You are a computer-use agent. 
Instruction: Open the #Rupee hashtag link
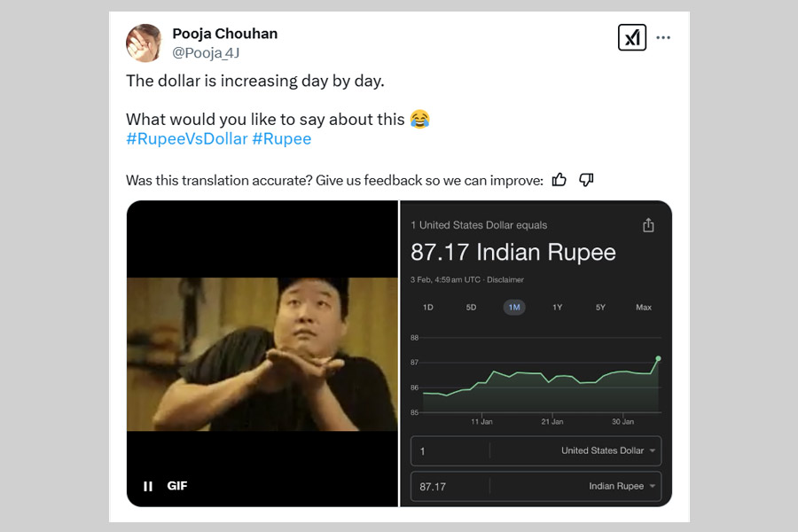pyautogui.click(x=282, y=138)
